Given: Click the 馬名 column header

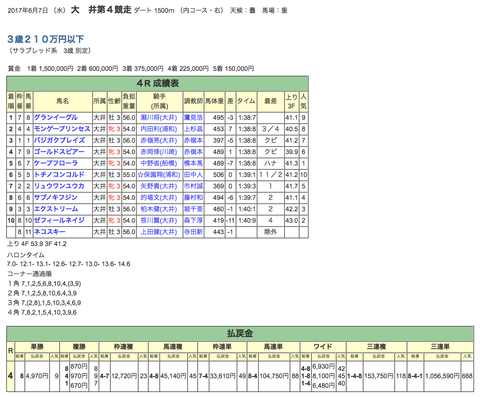Looking at the screenshot, I should [x=63, y=101].
